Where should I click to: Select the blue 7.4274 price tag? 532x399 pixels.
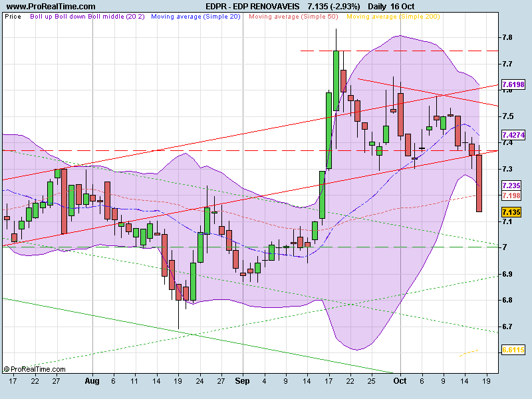pos(513,134)
